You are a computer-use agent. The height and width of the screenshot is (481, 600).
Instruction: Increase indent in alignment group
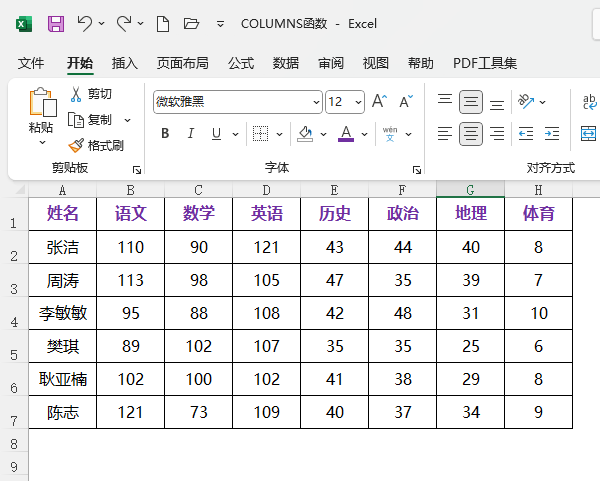click(552, 134)
